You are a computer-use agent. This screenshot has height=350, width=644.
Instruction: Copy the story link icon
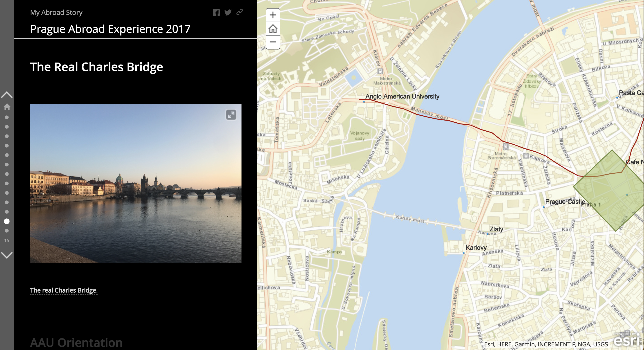click(239, 12)
